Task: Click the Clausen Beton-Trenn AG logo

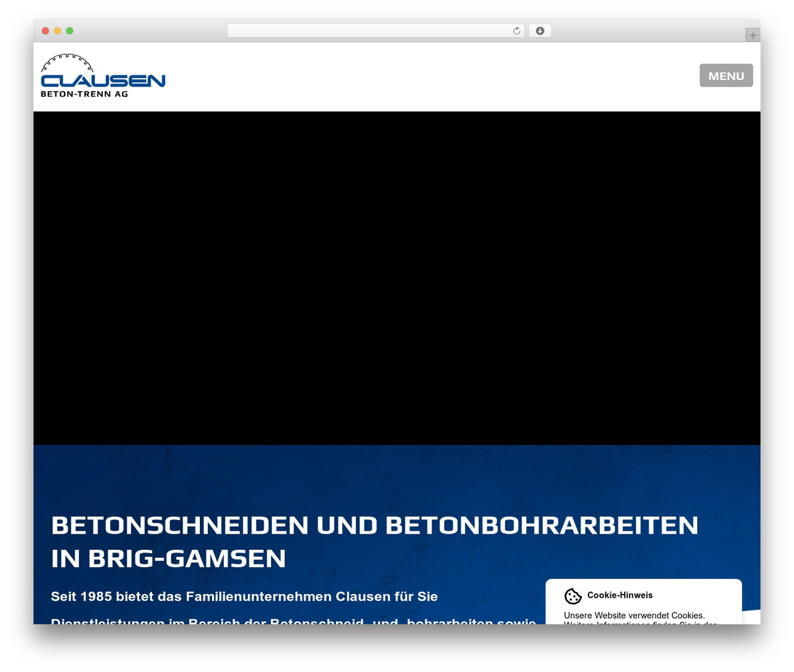Action: coord(103,76)
